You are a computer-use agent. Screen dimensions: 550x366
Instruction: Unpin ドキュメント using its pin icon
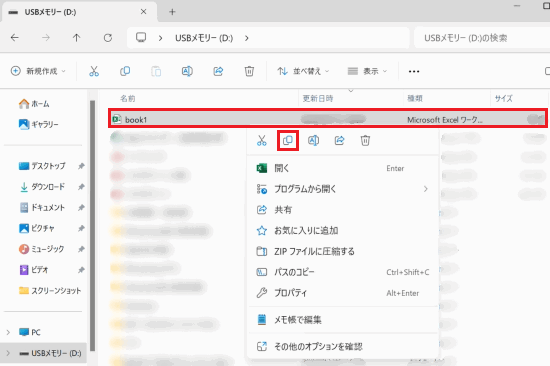81,207
